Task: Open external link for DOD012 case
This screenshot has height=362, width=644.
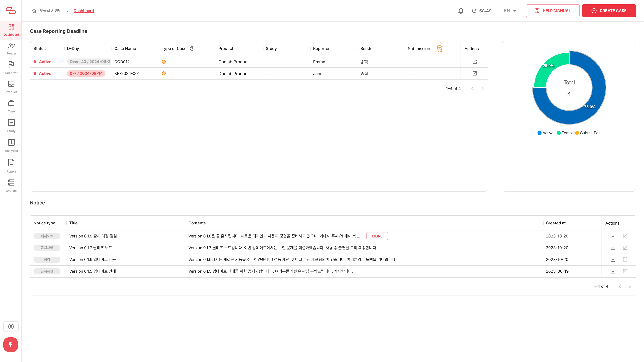Action: pyautogui.click(x=475, y=62)
